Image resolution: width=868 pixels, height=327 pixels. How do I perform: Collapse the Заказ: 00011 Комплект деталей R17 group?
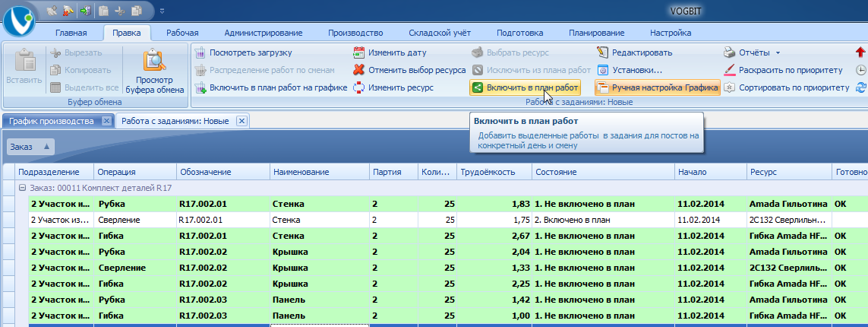pyautogui.click(x=23, y=188)
